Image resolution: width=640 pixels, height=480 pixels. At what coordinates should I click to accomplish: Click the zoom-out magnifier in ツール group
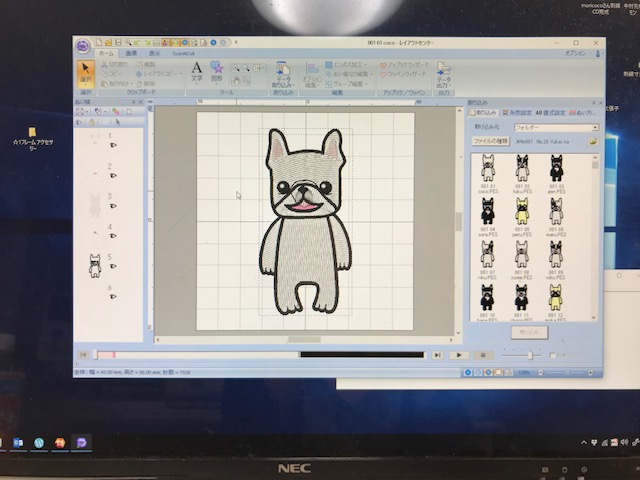pos(246,68)
